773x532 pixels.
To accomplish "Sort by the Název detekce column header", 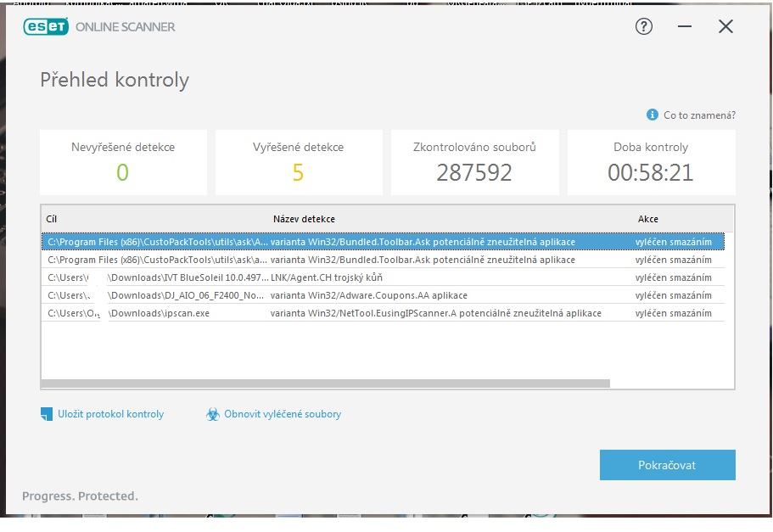I will pos(304,219).
